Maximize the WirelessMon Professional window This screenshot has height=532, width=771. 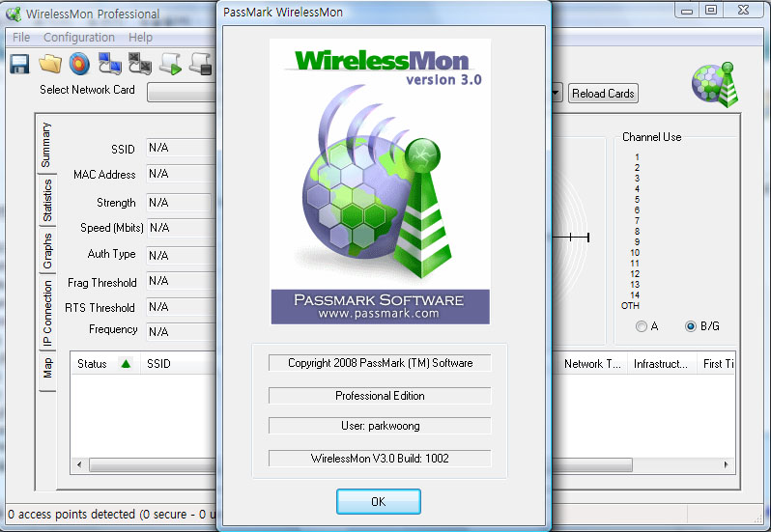point(711,10)
